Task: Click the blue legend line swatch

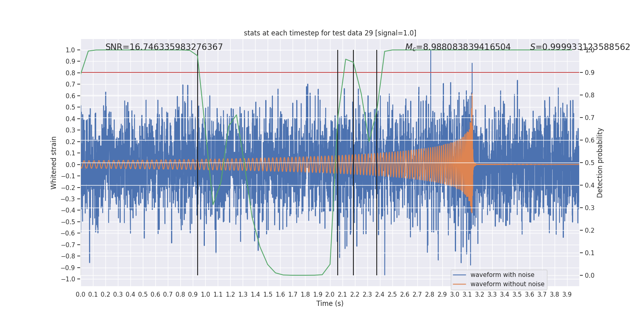Action: point(460,275)
